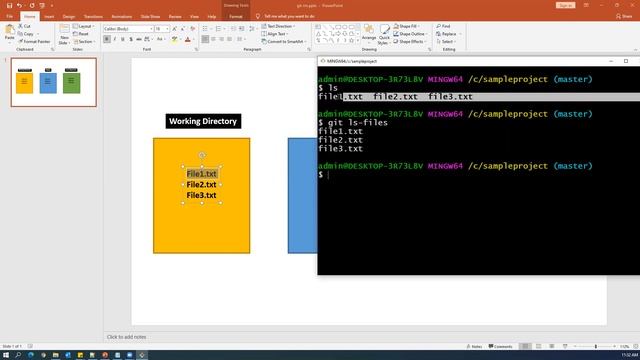Switch to Transitions tab
640x360 pixels.
pyautogui.click(x=93, y=17)
